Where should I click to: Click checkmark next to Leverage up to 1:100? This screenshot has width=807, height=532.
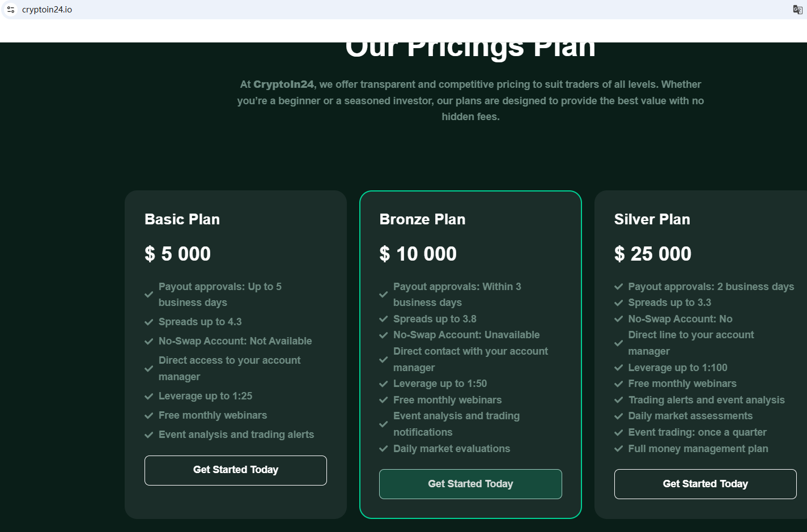[619, 368]
